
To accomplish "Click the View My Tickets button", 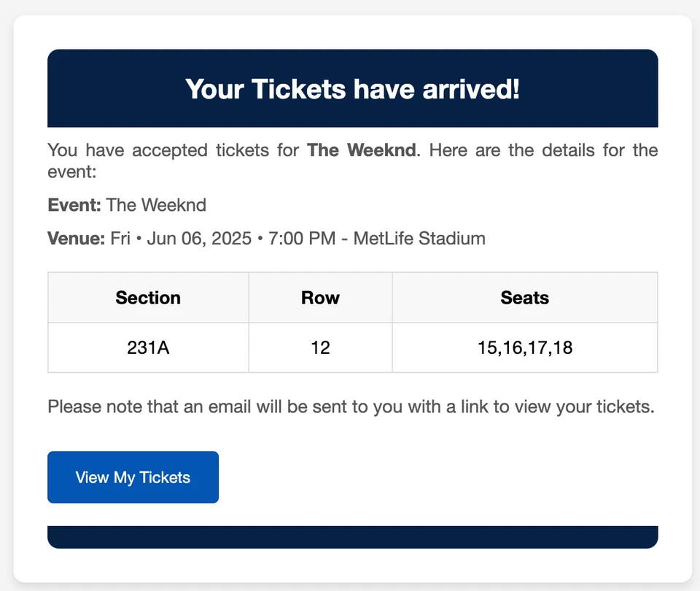I will tap(133, 477).
